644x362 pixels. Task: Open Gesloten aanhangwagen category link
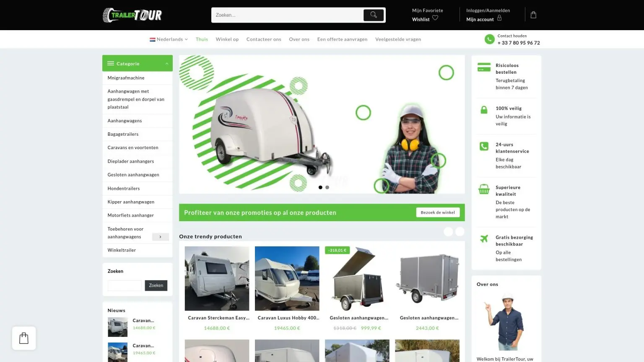pos(133,175)
